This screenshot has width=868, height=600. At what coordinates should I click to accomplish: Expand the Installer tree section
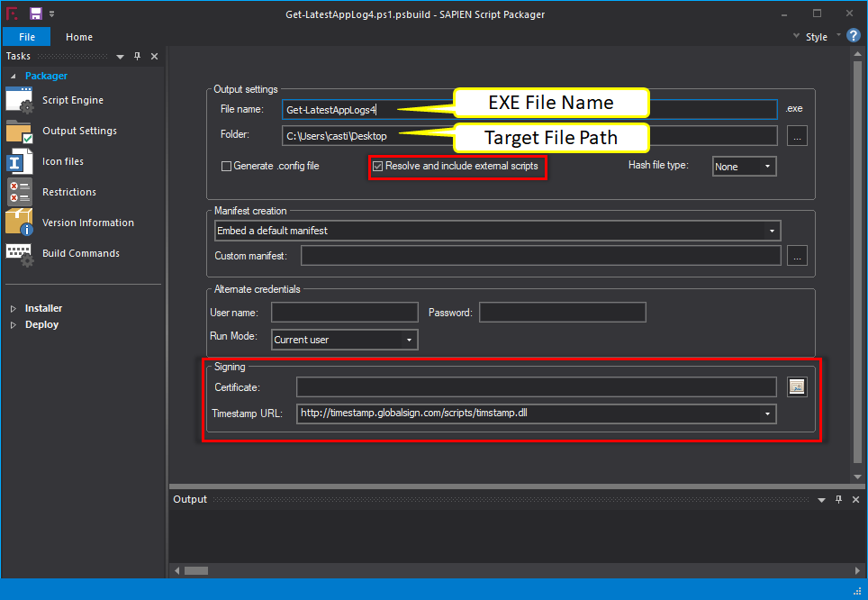click(x=14, y=309)
